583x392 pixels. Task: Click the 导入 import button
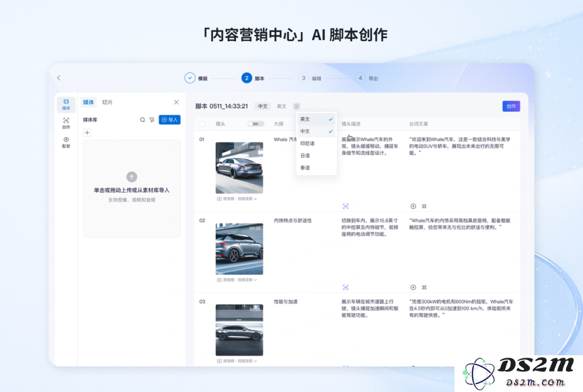coord(170,120)
